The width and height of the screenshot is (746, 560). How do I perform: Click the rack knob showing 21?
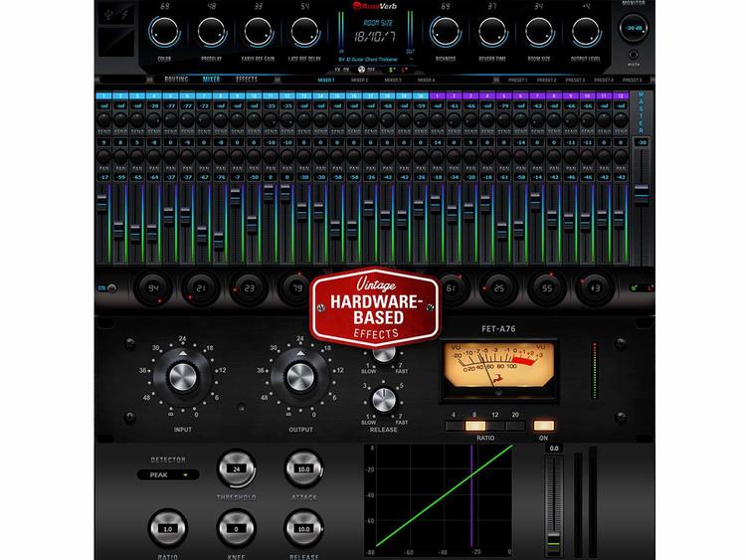tap(201, 288)
